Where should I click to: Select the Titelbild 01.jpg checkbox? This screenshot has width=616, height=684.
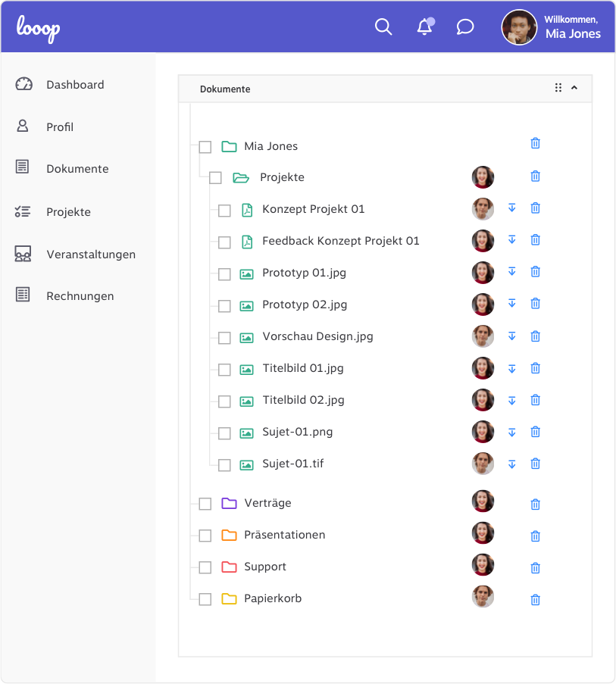click(x=224, y=370)
